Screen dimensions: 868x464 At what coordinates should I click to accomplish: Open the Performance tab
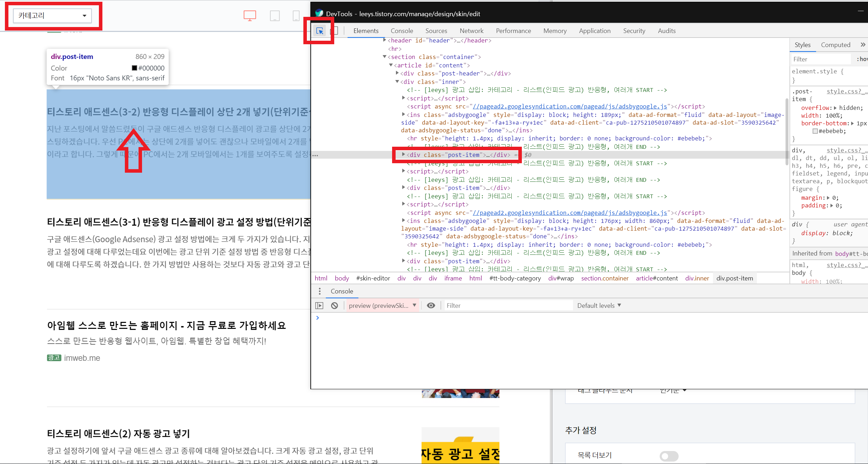click(x=513, y=31)
